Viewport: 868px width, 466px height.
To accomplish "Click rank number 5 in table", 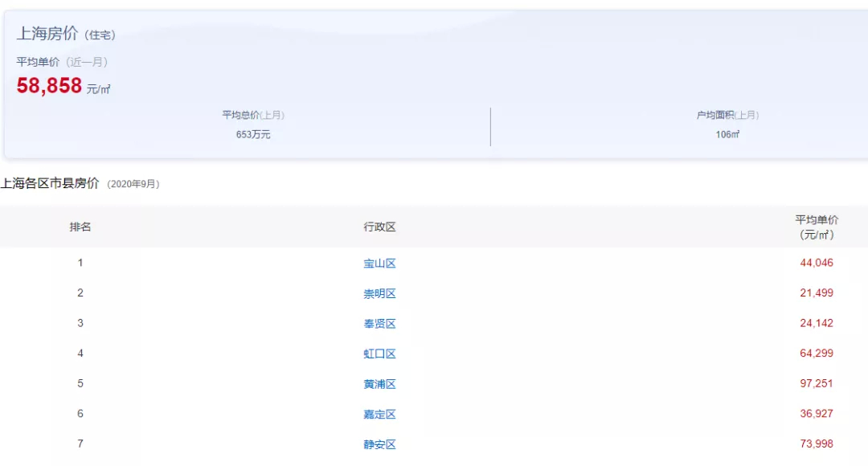I will [x=80, y=383].
